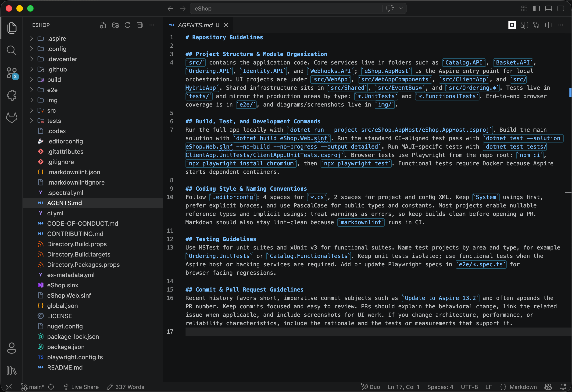The image size is (572, 392).
Task: Open markdown preview to the side
Action: [x=524, y=25]
